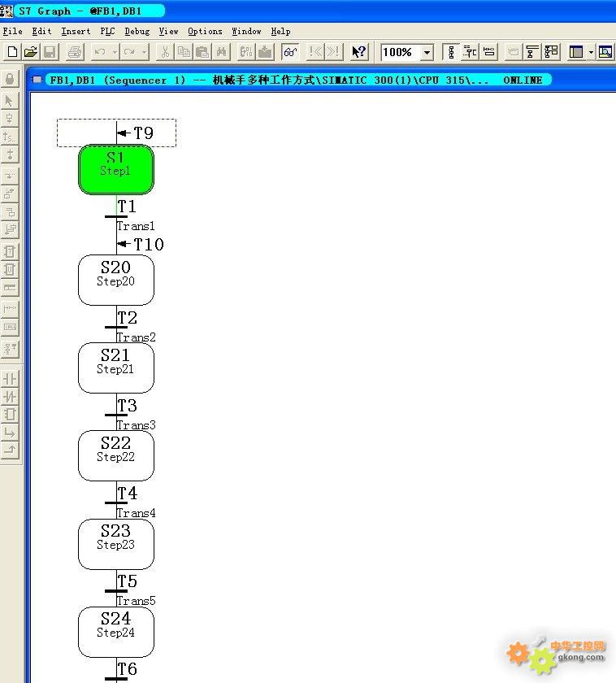This screenshot has height=683, width=616.
Task: Activate the context help pointer icon
Action: coord(359,52)
